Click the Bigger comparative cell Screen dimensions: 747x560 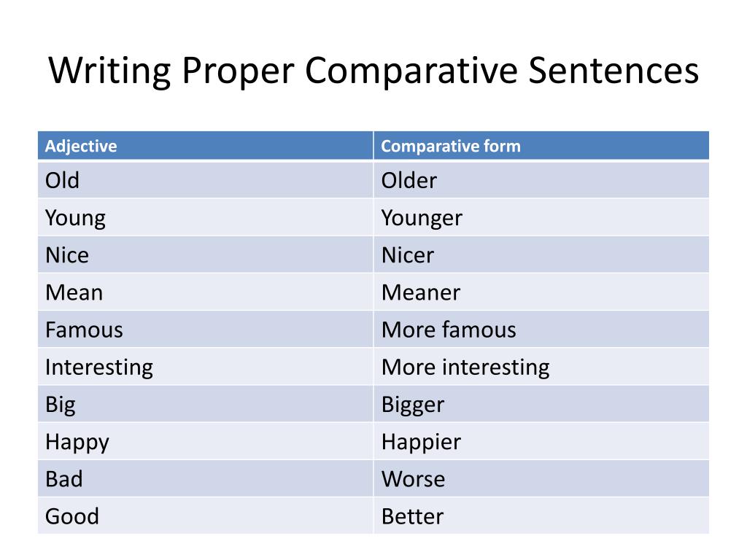click(x=541, y=404)
